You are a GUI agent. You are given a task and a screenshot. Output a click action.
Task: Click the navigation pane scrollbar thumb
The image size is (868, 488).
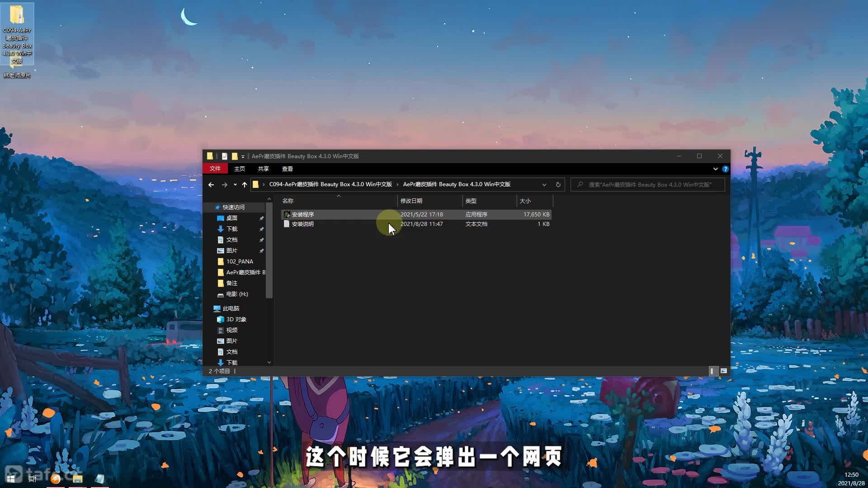point(269,251)
